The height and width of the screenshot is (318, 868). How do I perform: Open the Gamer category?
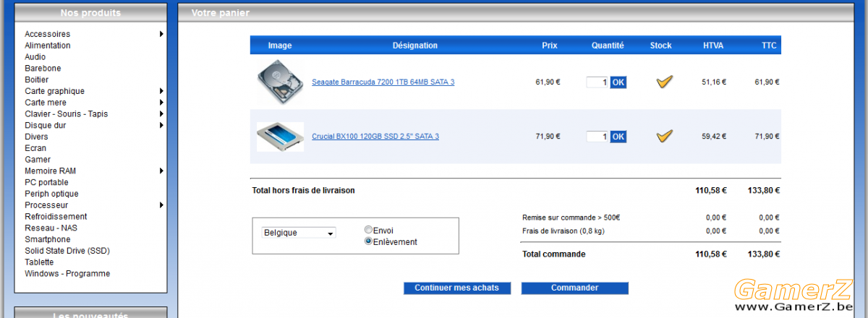click(x=38, y=160)
